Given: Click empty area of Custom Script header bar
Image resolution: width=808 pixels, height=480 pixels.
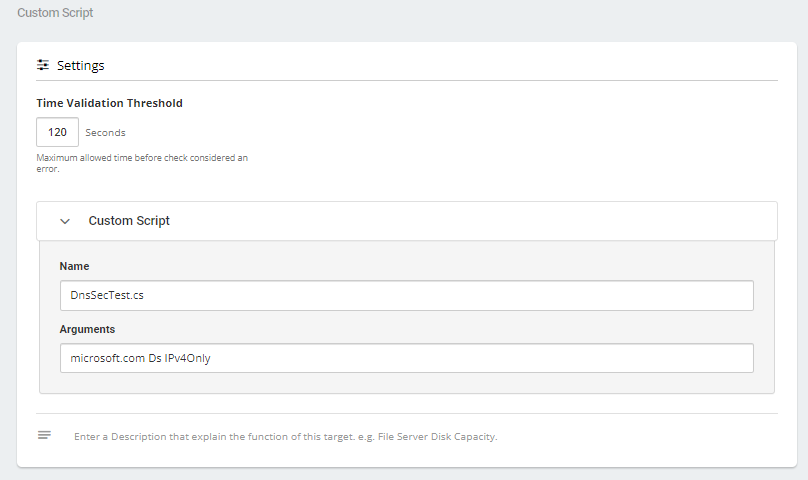Looking at the screenshot, I should (480, 221).
